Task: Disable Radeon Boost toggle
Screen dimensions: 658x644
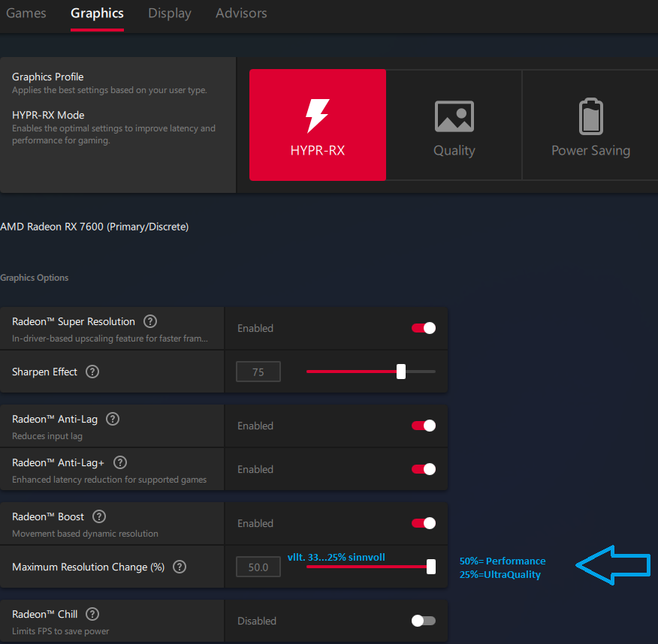Action: (x=424, y=523)
